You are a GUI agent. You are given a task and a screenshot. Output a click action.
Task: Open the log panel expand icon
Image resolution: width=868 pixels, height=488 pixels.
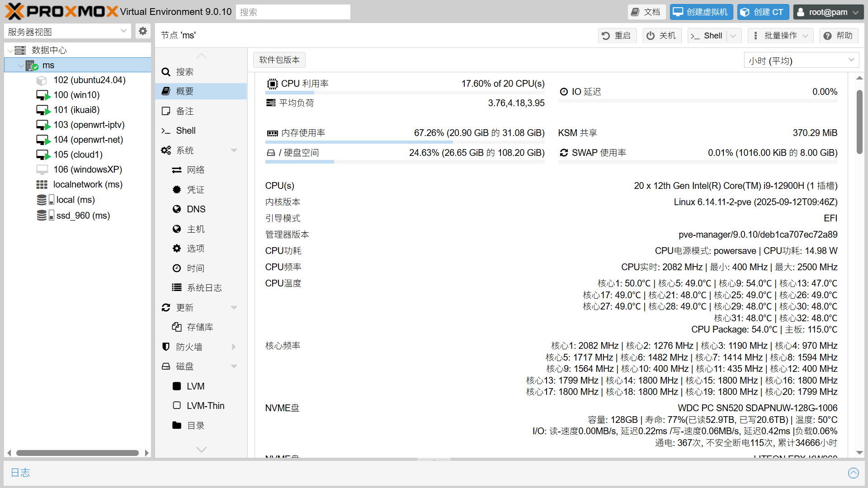point(853,473)
